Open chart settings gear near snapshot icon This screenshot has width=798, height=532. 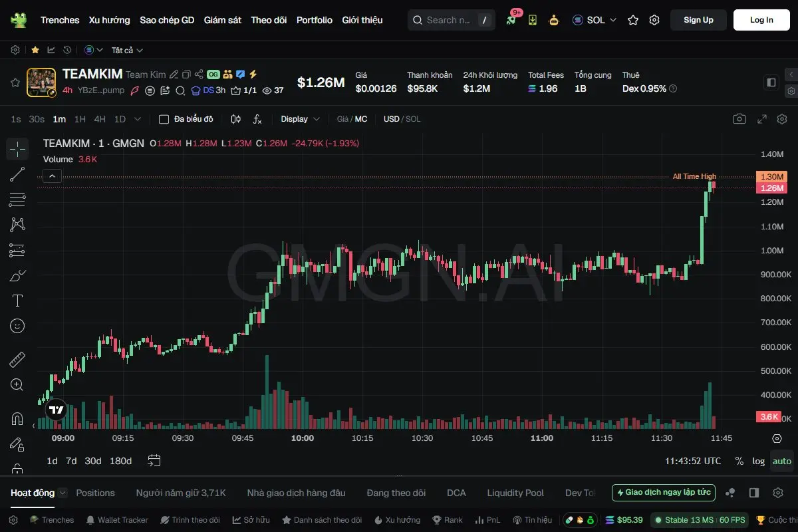(x=781, y=119)
